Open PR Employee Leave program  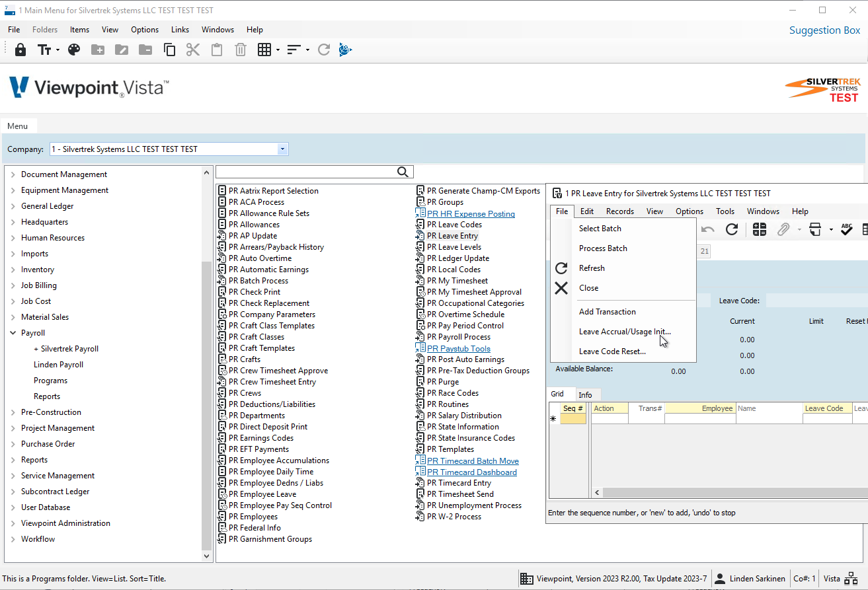click(x=262, y=494)
